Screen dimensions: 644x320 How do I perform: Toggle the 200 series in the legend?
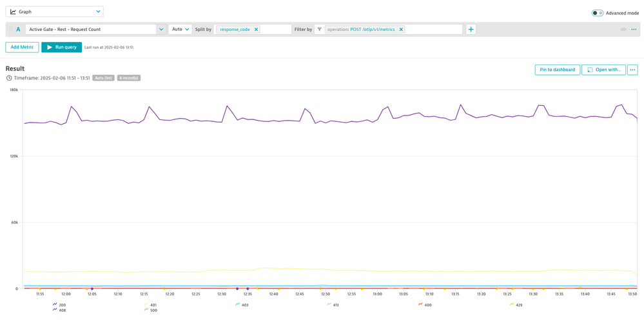click(x=62, y=305)
